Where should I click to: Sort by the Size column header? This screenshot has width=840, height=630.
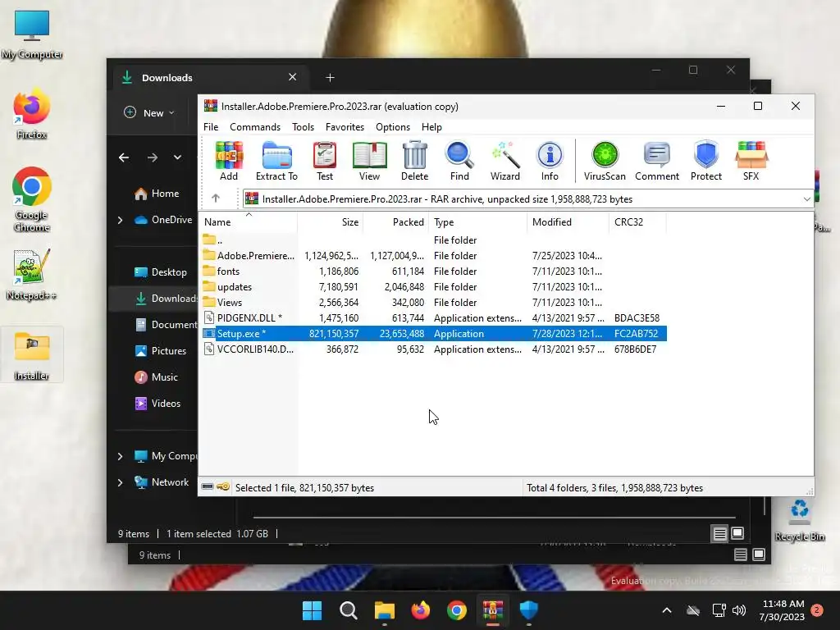click(330, 221)
